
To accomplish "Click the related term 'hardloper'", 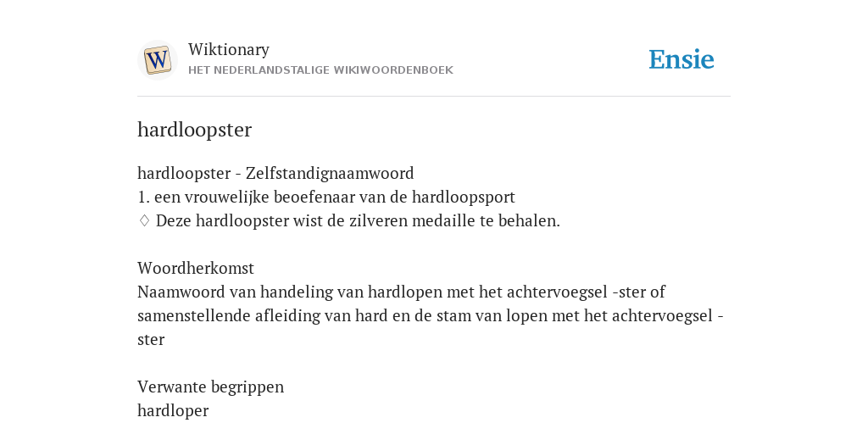I will [x=173, y=411].
